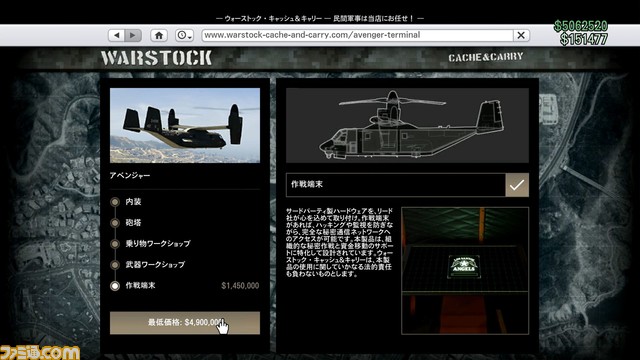Click the browser forward arrow
640x360 pixels.
pyautogui.click(x=133, y=35)
